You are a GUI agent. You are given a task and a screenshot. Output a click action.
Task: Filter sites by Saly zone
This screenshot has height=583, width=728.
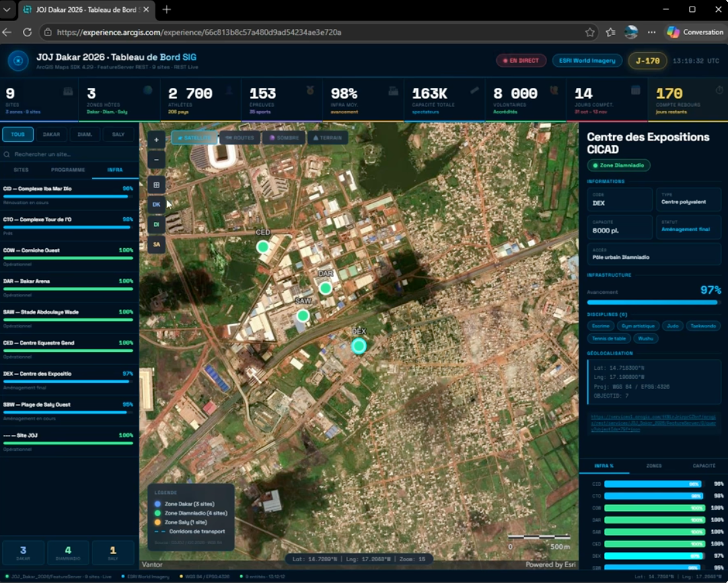pos(118,134)
